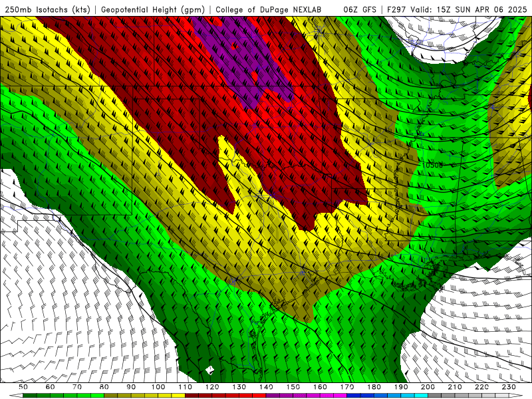Click the 180 value on the color scale
The width and height of the screenshot is (532, 399).
pos(374,387)
